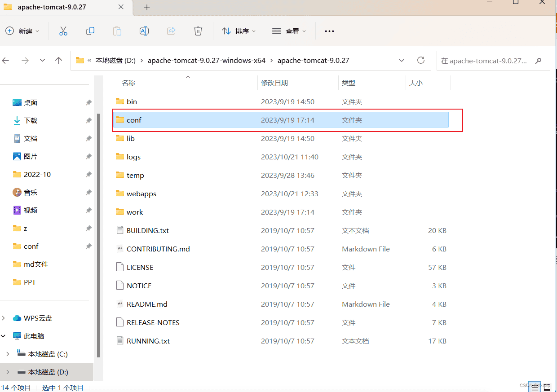Click apache-tomcat-9.0.27-windows-x64 breadcrumb
This screenshot has height=392, width=557.
tap(207, 60)
